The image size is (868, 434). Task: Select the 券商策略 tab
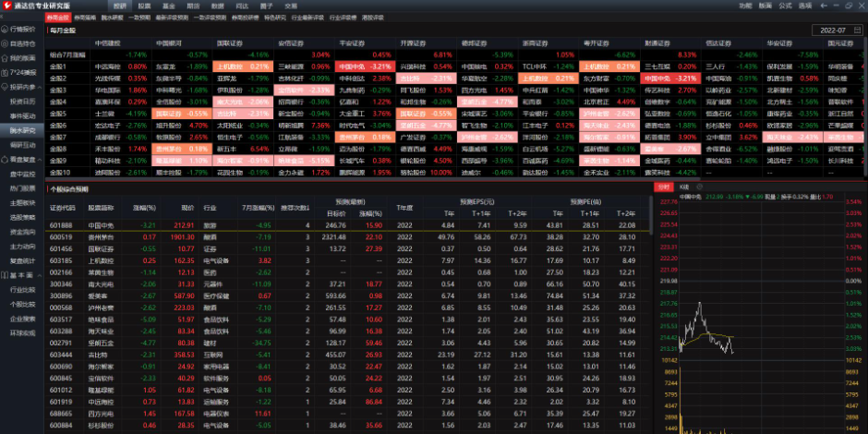[85, 18]
